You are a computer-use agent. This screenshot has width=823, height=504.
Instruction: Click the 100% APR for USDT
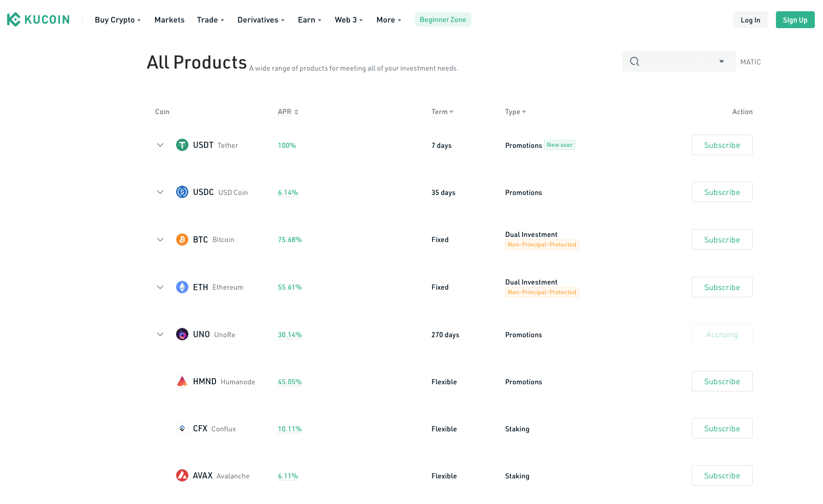287,145
